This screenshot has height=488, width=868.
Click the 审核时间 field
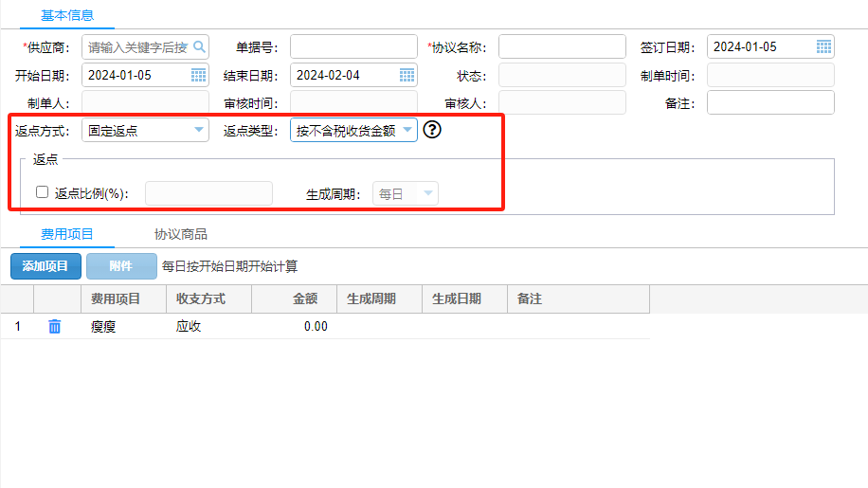pyautogui.click(x=353, y=103)
